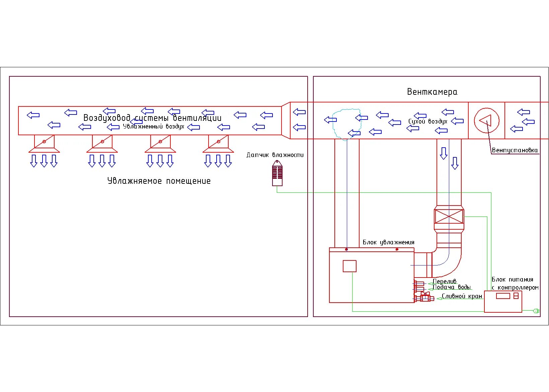Click the fan symbol of the Вентустановка
The image size is (549, 392).
[486, 121]
